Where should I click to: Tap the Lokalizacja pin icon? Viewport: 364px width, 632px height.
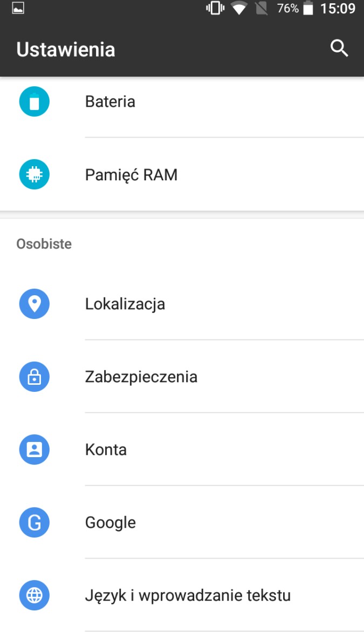(x=34, y=304)
